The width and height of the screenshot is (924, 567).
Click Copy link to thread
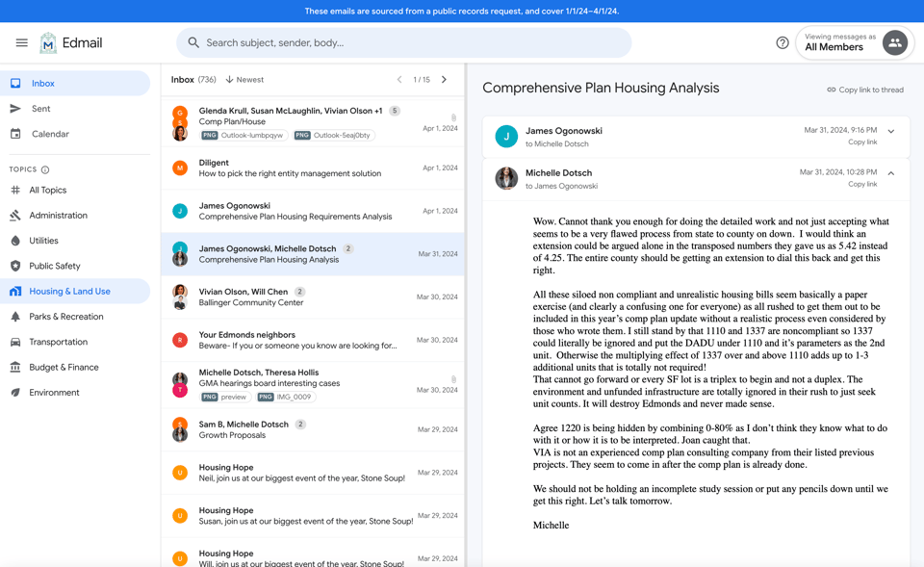865,88
